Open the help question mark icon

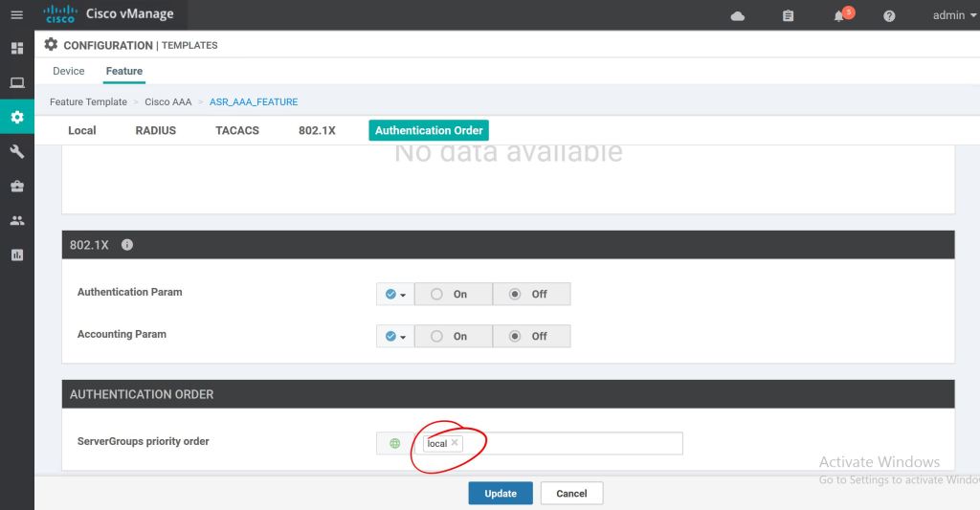889,16
